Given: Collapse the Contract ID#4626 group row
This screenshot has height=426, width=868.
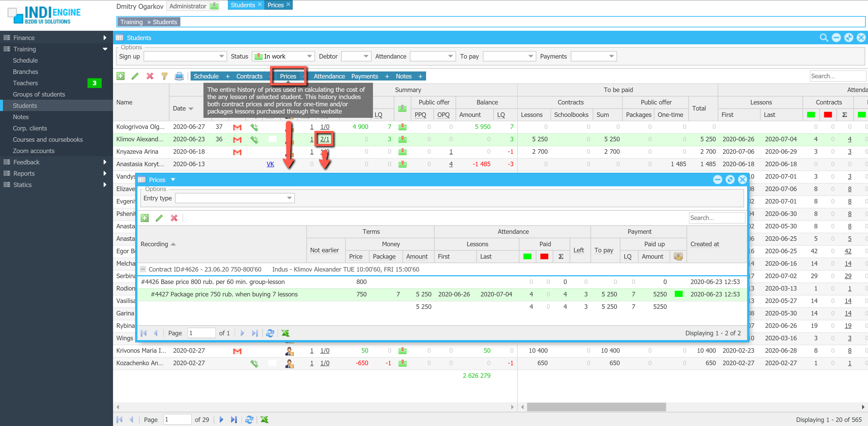Looking at the screenshot, I should [x=143, y=269].
